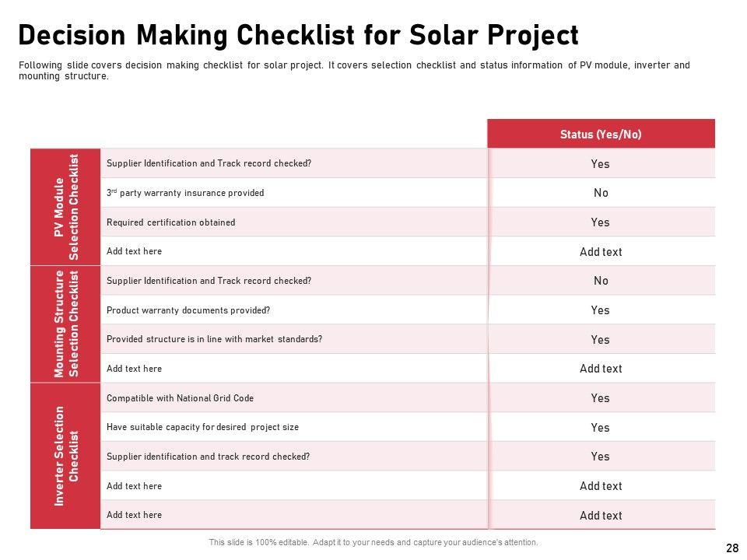Select the Inverter Selection Checklist label
747x560 pixels.
click(x=65, y=456)
